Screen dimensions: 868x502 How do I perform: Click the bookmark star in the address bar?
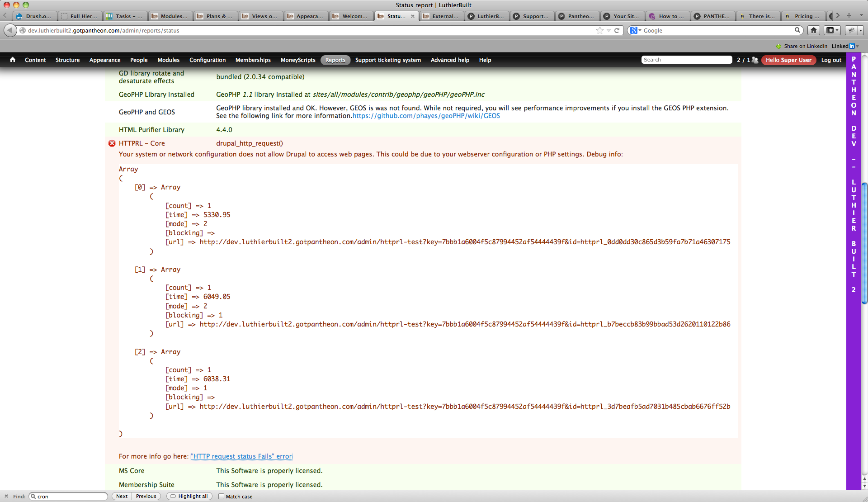click(x=600, y=30)
